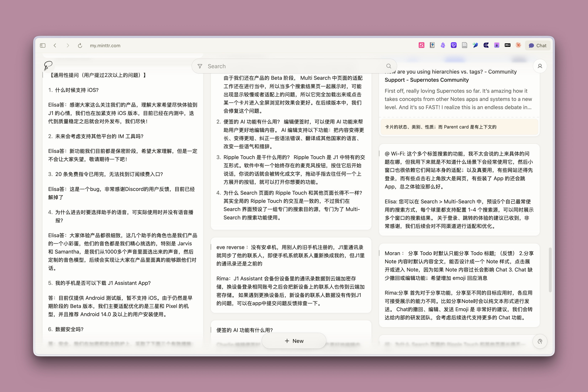Reload the page
The image size is (588, 392).
click(80, 46)
